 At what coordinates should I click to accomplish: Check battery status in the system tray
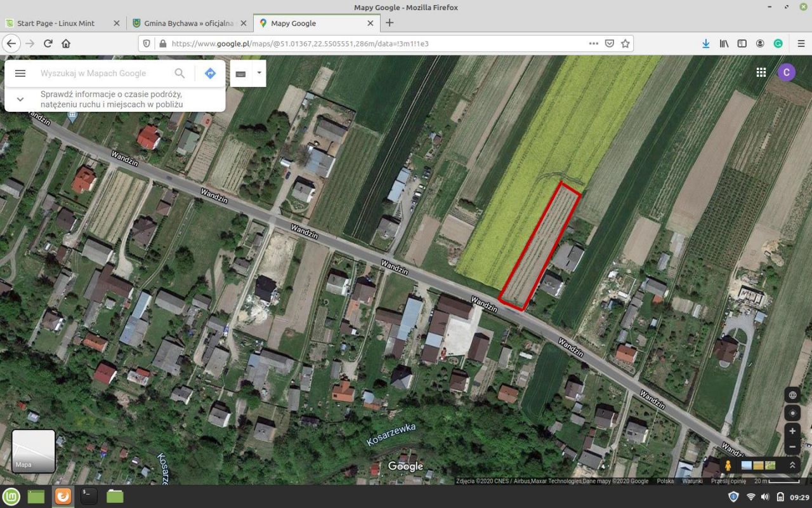[780, 497]
